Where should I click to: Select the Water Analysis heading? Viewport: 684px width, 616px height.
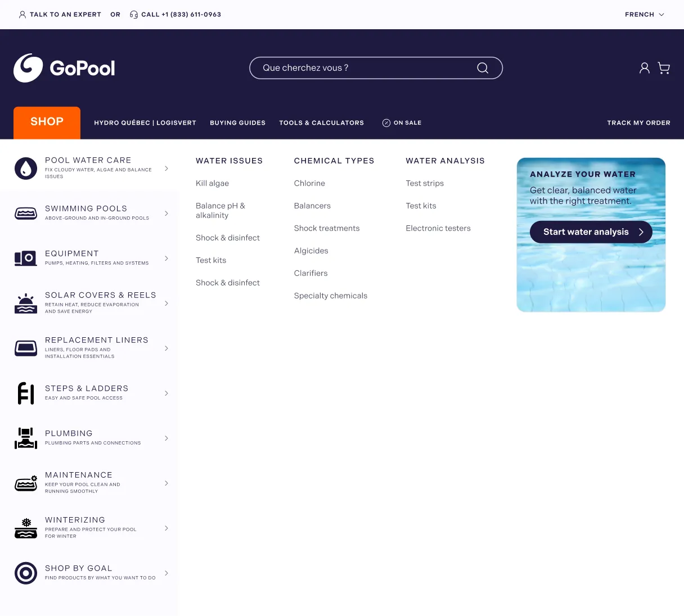tap(445, 161)
